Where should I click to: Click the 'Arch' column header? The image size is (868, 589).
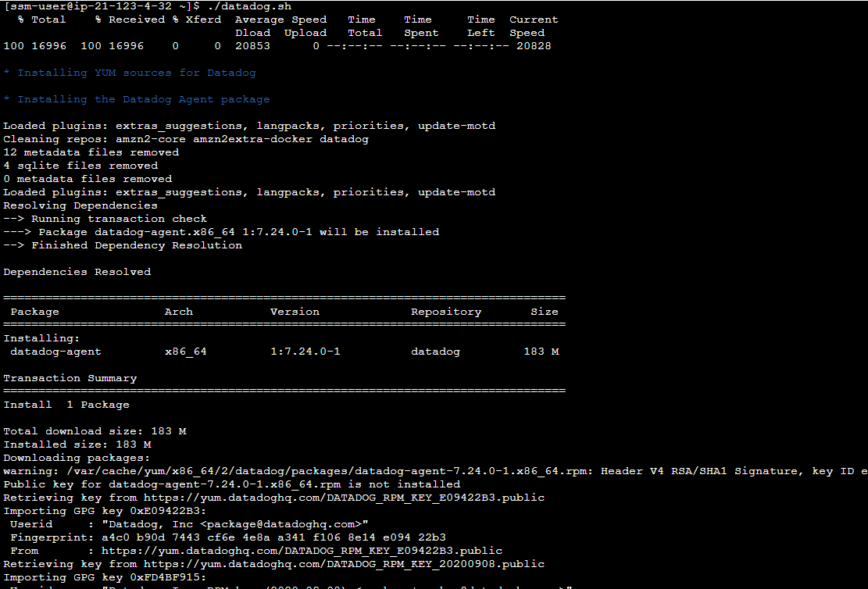[179, 312]
